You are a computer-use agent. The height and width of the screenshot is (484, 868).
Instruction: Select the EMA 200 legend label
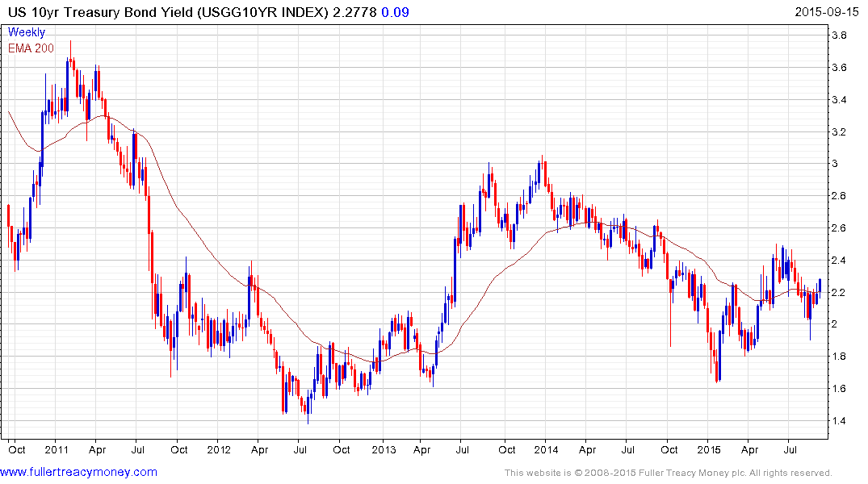(x=31, y=48)
